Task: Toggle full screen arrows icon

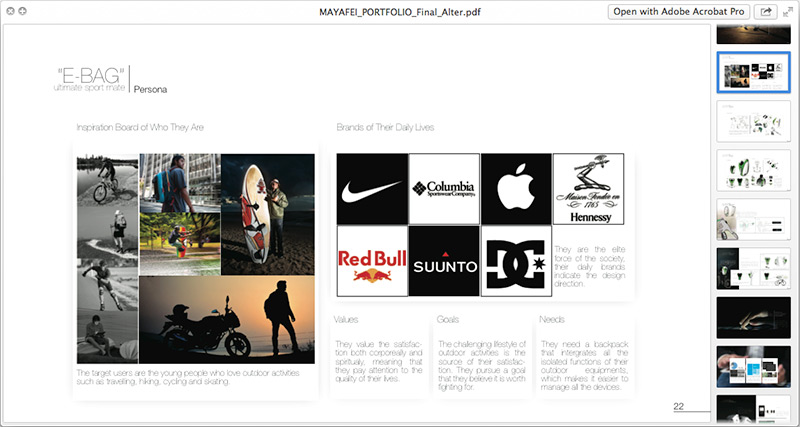Action: click(x=788, y=12)
